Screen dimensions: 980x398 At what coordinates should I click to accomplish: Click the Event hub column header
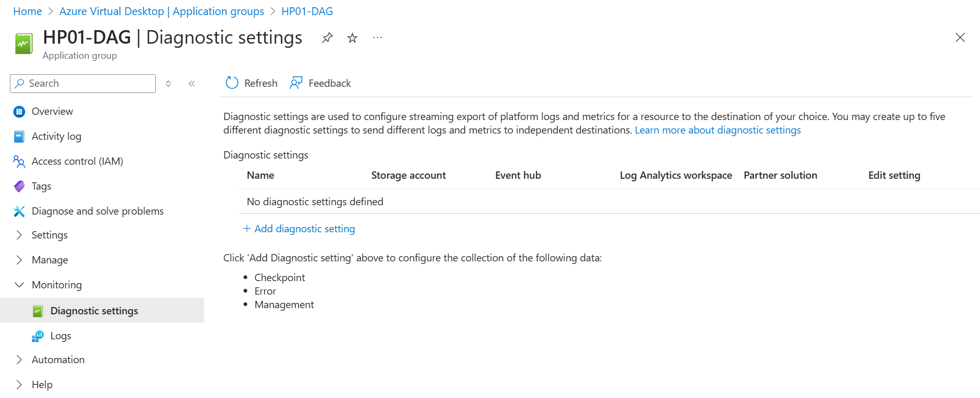[x=518, y=176]
